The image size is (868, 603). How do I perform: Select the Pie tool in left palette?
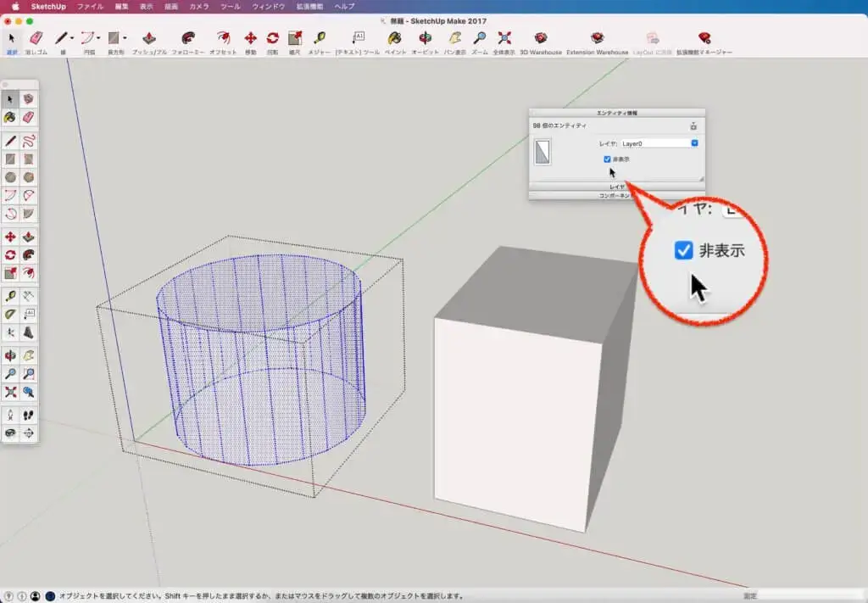coord(28,214)
